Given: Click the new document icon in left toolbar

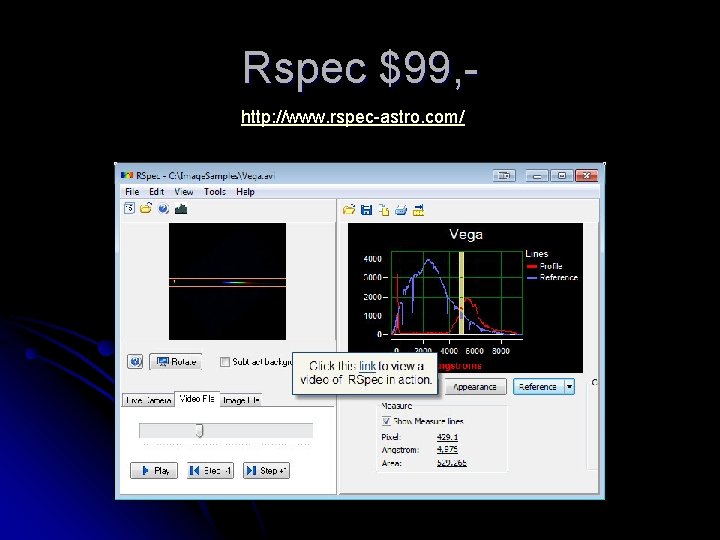Looking at the screenshot, I should tap(129, 209).
